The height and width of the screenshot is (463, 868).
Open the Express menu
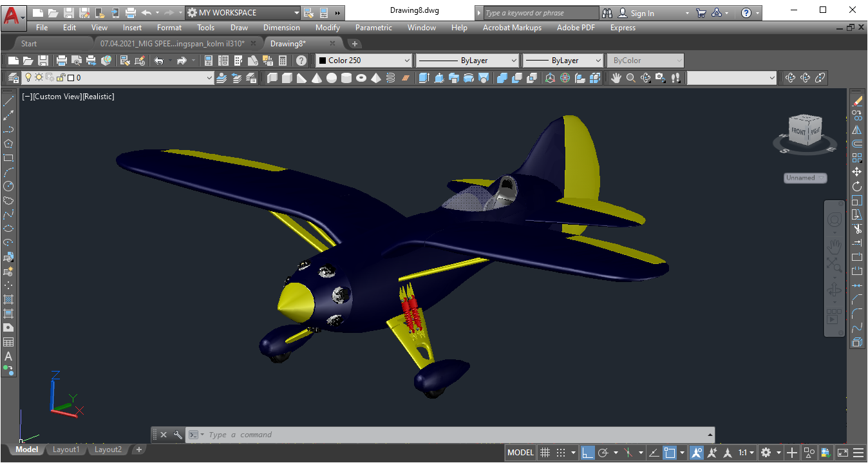tap(623, 28)
